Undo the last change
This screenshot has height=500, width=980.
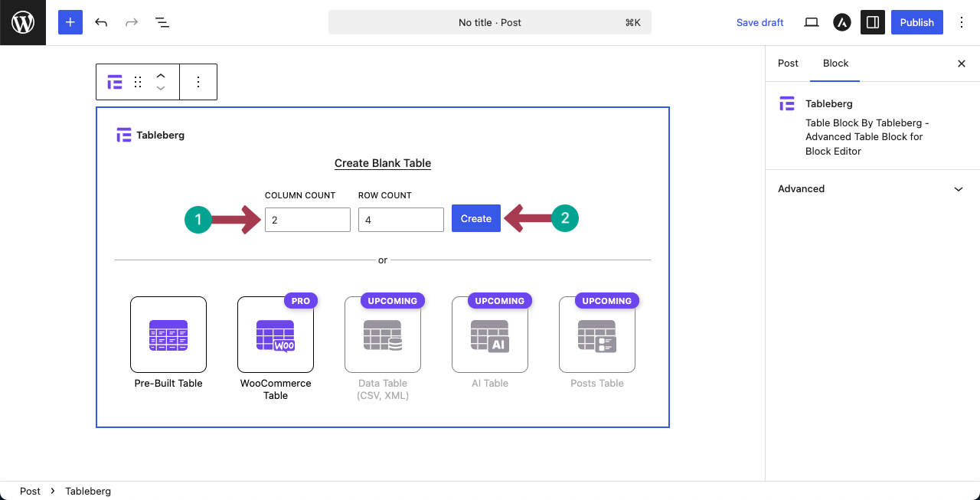pos(101,22)
